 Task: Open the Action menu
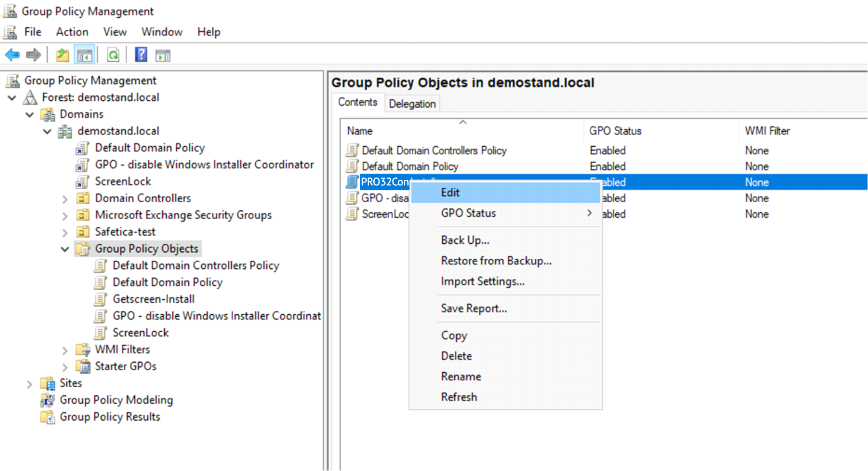pos(72,32)
